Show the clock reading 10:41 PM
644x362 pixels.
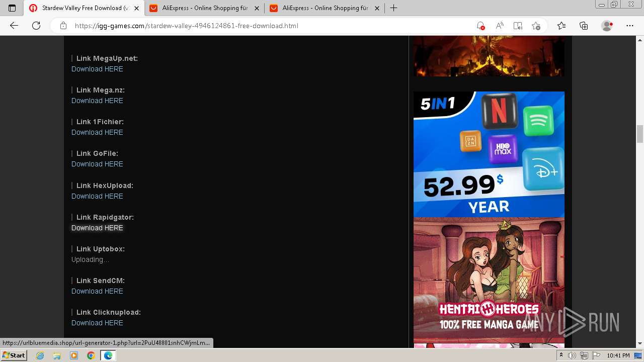coord(618,355)
